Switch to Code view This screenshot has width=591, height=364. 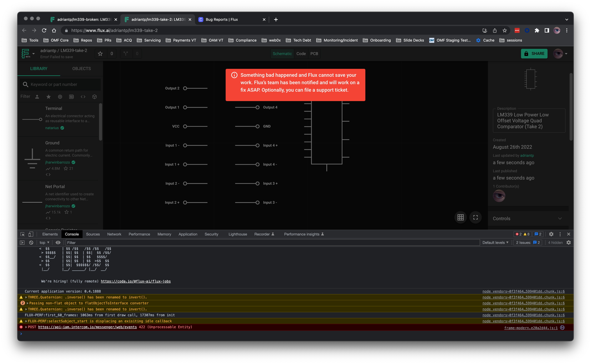point(301,54)
